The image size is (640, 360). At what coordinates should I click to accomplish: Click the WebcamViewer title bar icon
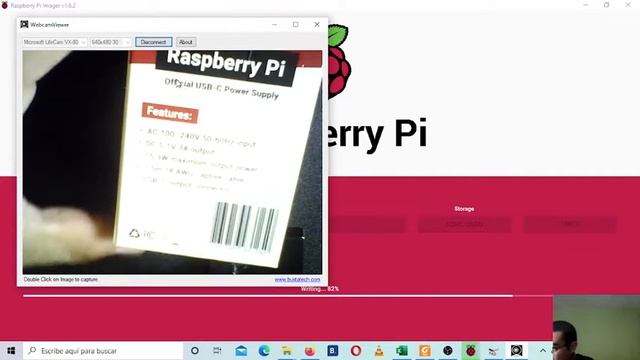click(24, 24)
